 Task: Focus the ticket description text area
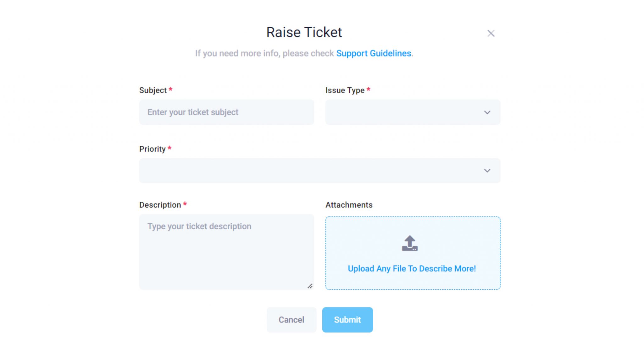coord(226,251)
